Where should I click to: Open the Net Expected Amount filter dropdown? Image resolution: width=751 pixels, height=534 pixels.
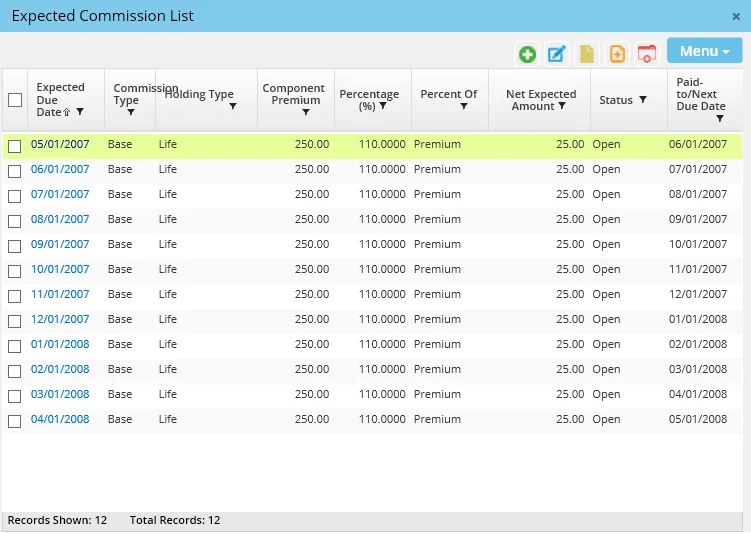(562, 107)
